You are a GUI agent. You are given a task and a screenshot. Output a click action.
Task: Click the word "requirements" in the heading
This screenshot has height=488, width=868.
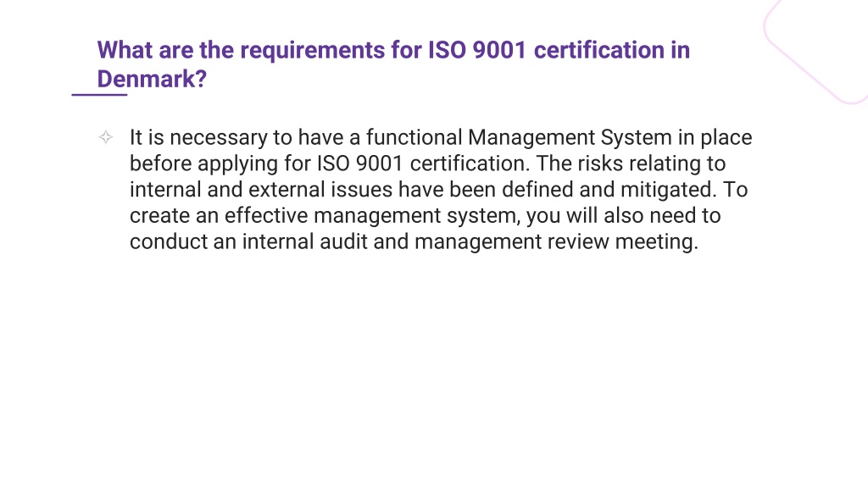pos(313,52)
